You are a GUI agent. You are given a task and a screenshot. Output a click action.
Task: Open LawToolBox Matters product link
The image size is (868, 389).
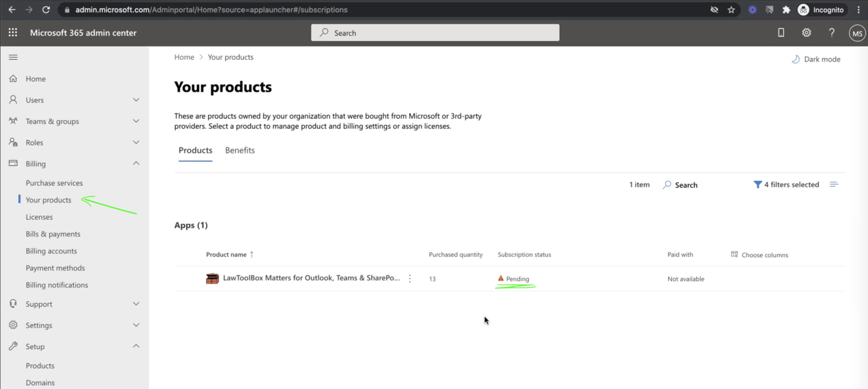click(311, 278)
